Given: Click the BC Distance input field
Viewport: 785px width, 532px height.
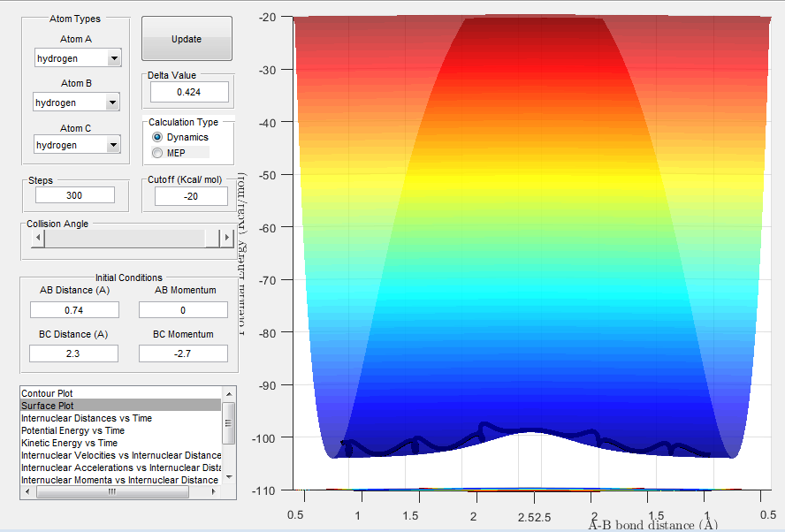Looking at the screenshot, I should tap(73, 353).
